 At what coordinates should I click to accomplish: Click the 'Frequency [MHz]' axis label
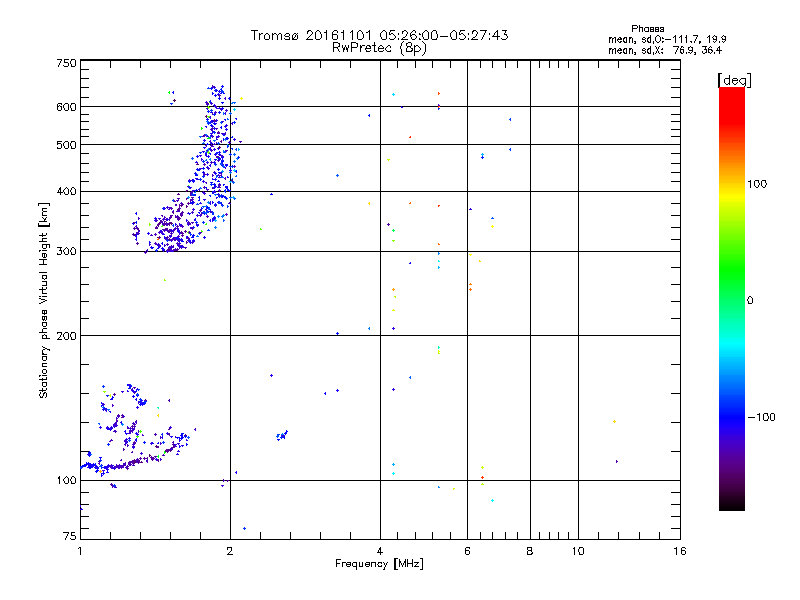pyautogui.click(x=379, y=564)
